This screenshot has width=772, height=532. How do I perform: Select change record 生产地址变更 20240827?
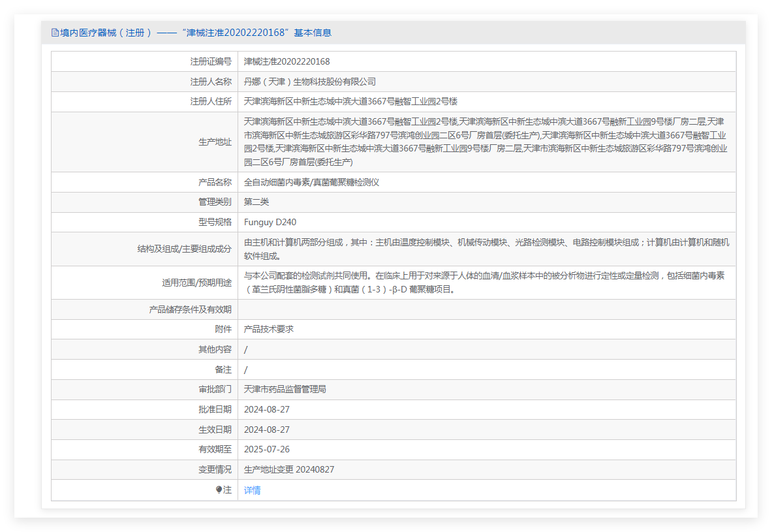tap(289, 469)
